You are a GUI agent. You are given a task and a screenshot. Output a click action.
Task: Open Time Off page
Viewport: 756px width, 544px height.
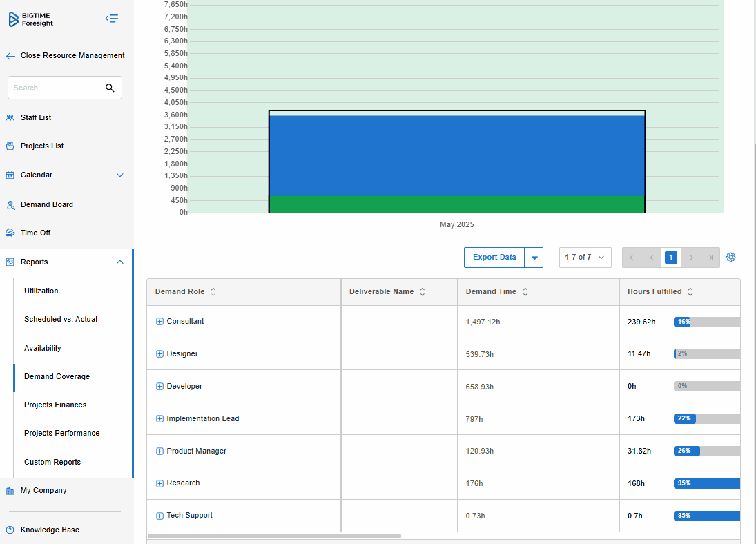point(35,233)
